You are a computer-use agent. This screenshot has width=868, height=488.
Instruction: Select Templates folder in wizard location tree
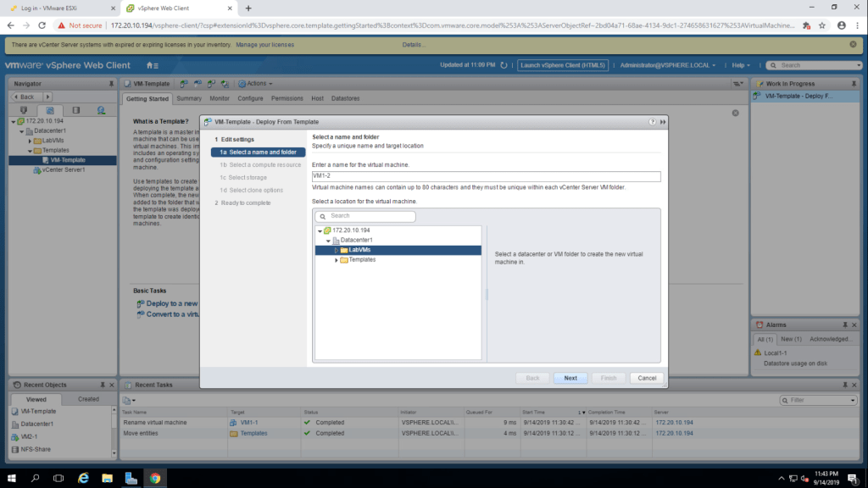363,260
